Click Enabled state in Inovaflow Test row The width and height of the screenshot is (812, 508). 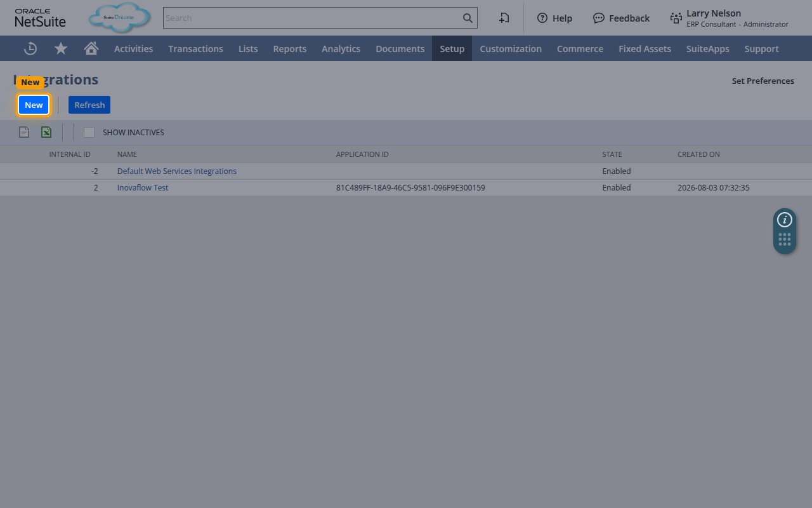coord(617,187)
